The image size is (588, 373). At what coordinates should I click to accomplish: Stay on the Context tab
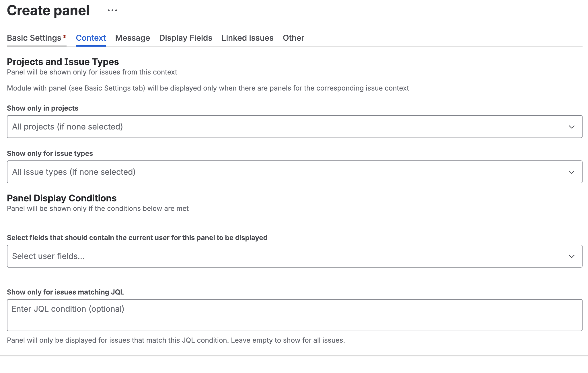click(91, 38)
